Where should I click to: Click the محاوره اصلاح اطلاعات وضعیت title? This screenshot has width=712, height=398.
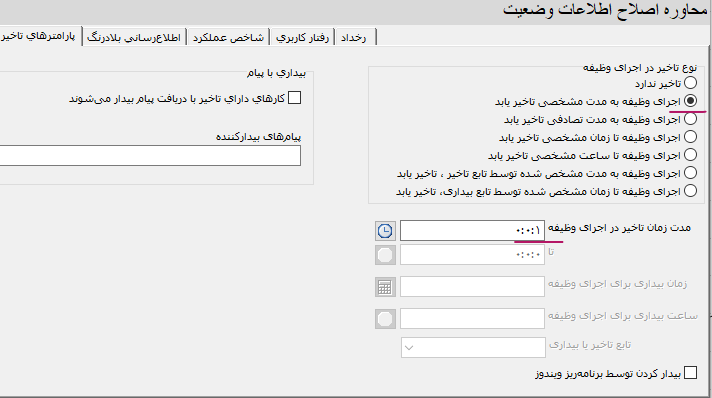605,10
